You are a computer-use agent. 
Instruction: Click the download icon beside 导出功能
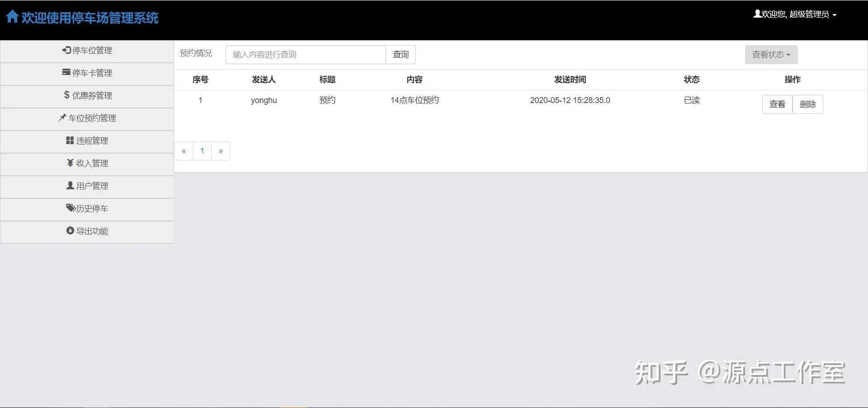pyautogui.click(x=70, y=230)
